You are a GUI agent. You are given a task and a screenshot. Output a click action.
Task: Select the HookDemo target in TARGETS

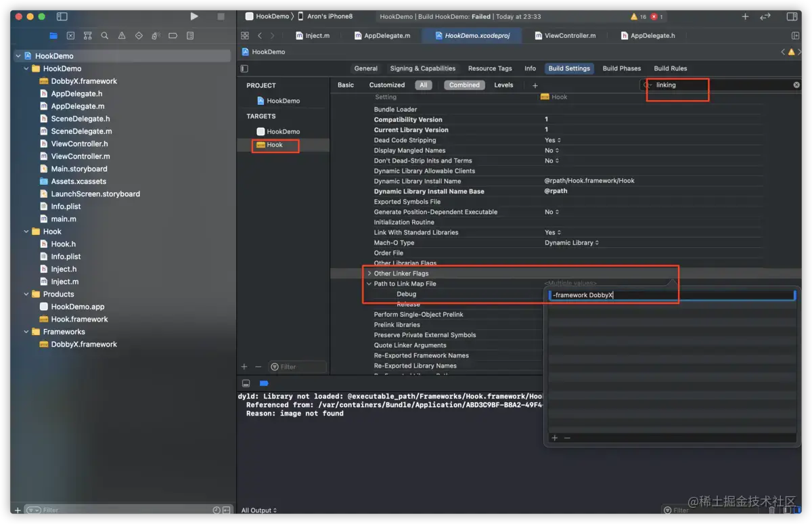click(278, 131)
